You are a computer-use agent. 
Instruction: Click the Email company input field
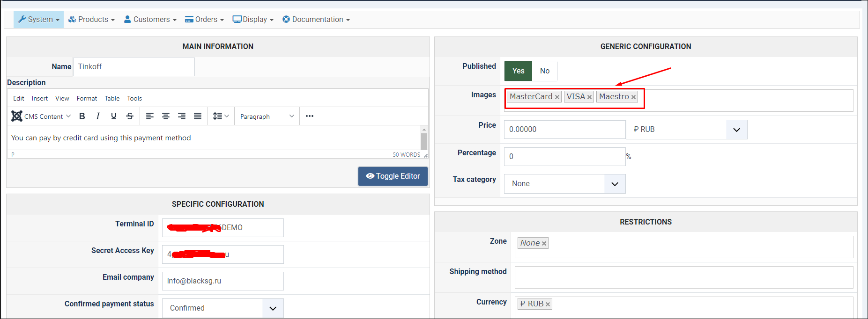click(223, 281)
